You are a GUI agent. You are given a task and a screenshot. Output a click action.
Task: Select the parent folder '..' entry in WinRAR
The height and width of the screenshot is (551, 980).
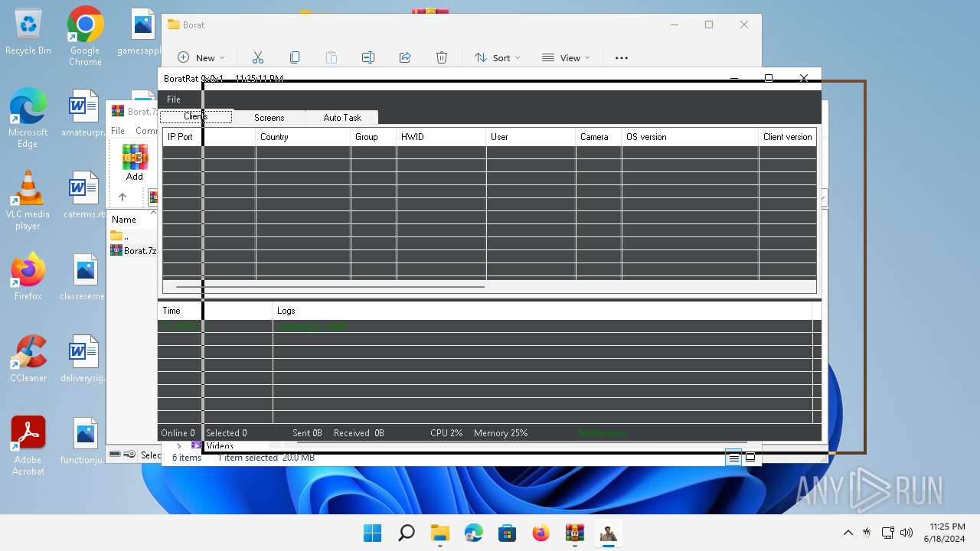119,236
